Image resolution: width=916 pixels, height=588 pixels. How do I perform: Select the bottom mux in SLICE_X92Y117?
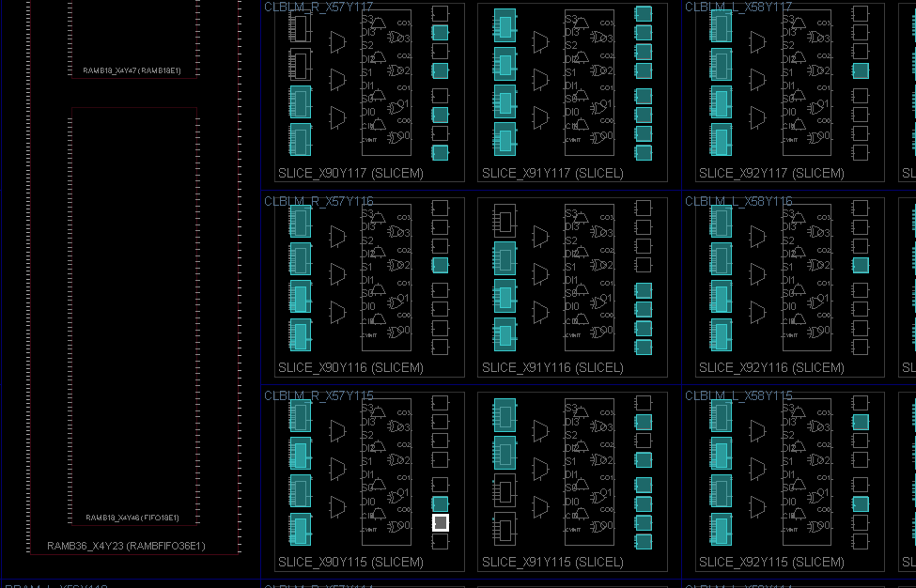pyautogui.click(x=757, y=116)
